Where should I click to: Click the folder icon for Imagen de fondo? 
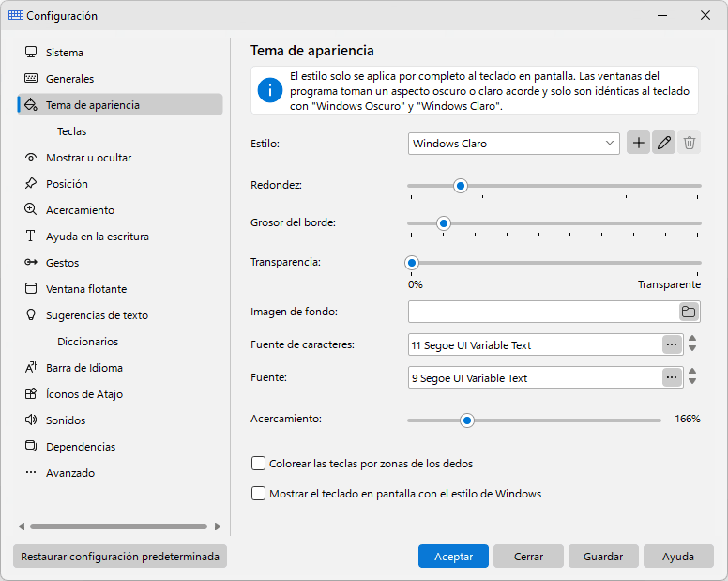click(x=689, y=312)
